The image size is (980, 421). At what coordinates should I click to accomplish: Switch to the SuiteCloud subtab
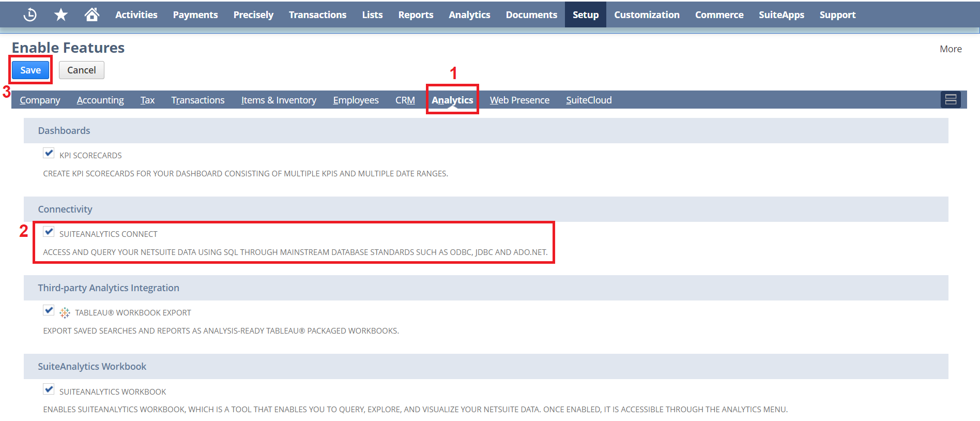click(588, 100)
